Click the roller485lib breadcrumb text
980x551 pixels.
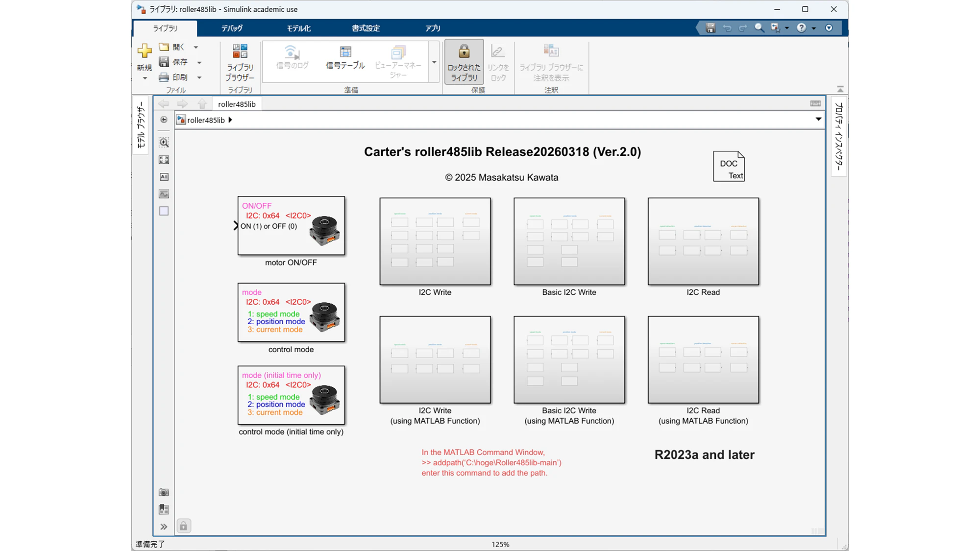206,120
